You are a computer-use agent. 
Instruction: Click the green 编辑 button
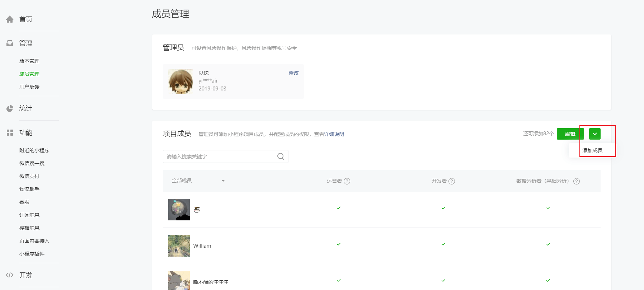[x=570, y=134]
